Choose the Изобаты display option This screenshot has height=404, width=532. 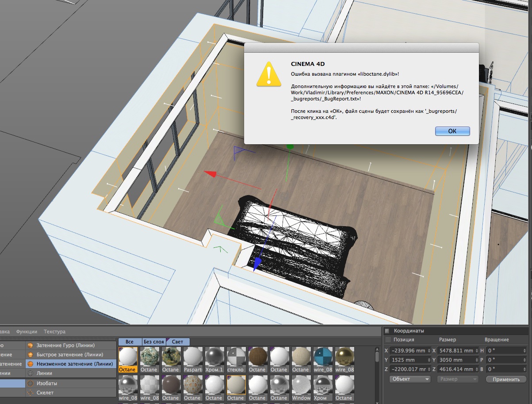(x=71, y=383)
